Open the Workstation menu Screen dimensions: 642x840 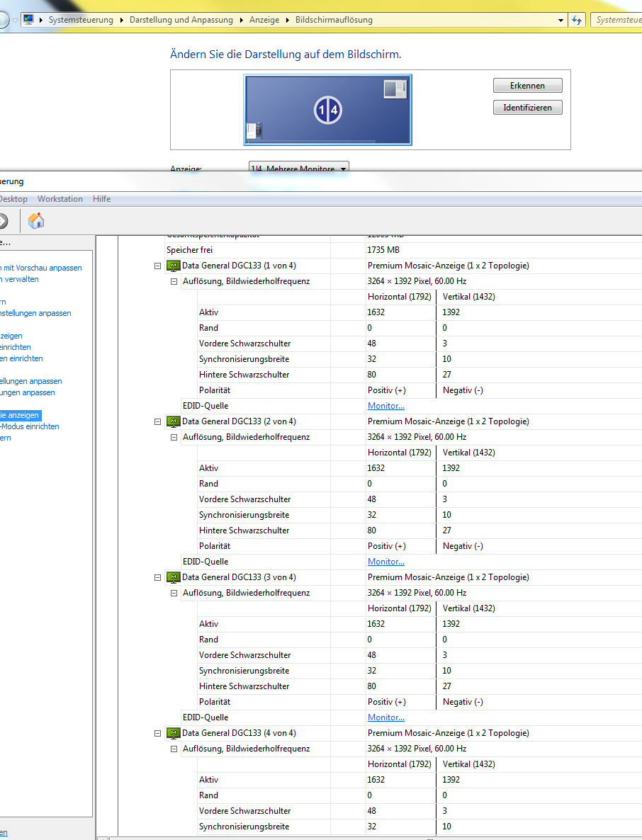coord(60,199)
